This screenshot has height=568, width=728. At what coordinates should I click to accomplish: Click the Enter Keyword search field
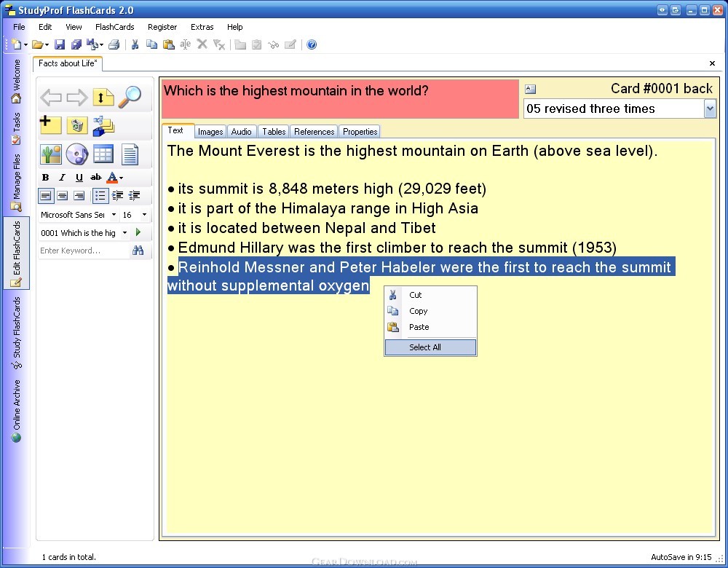[84, 251]
